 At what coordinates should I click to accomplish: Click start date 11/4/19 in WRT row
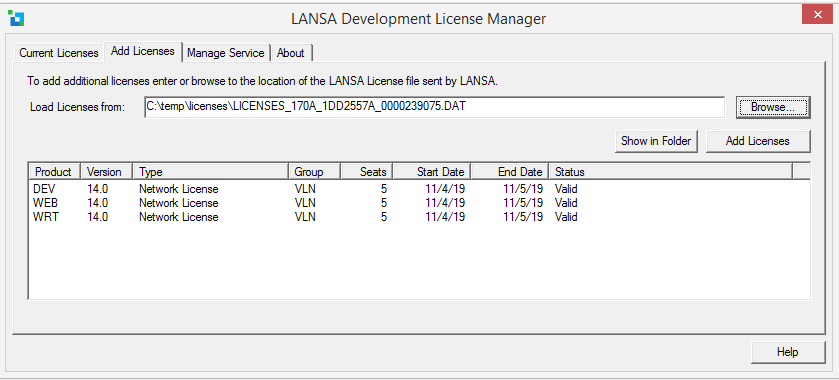click(x=445, y=217)
